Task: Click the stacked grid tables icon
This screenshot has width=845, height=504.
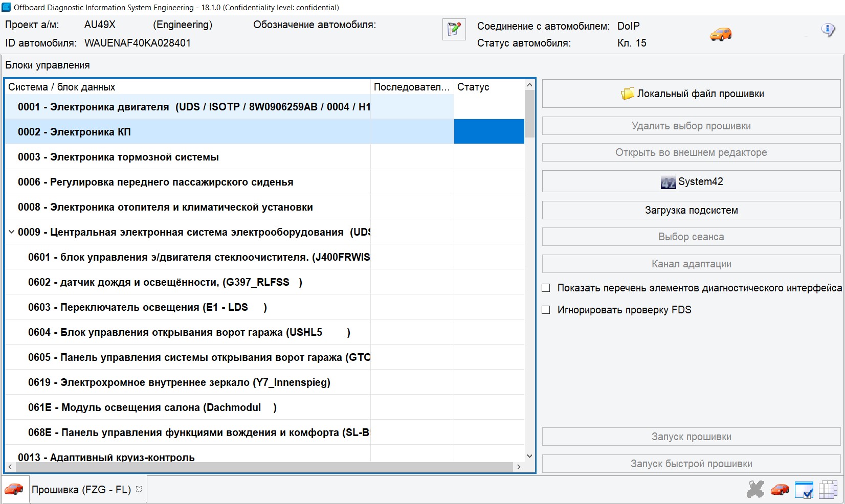Action: click(x=828, y=489)
